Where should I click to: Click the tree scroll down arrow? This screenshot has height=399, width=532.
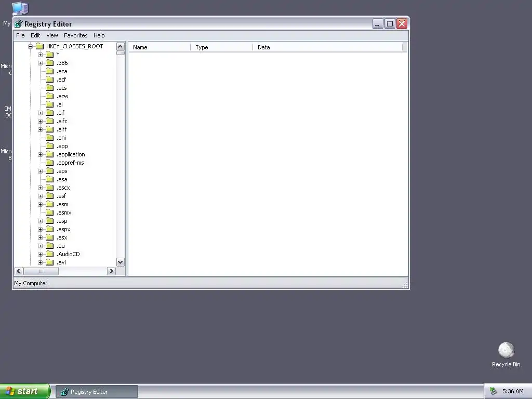121,262
